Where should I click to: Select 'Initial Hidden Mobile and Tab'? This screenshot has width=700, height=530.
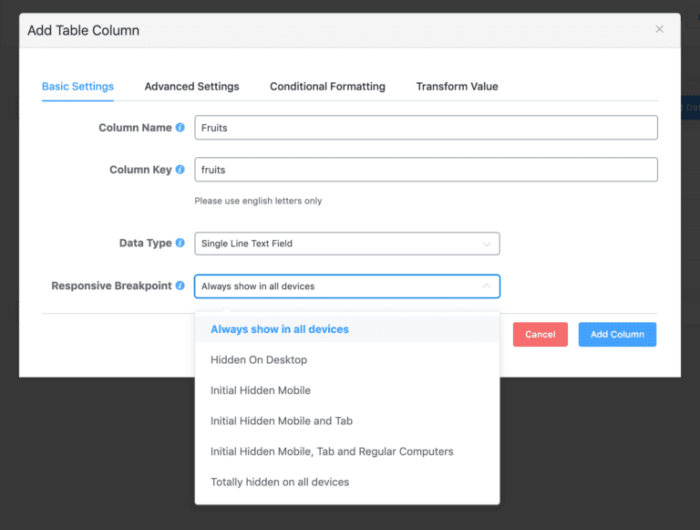[x=281, y=421]
